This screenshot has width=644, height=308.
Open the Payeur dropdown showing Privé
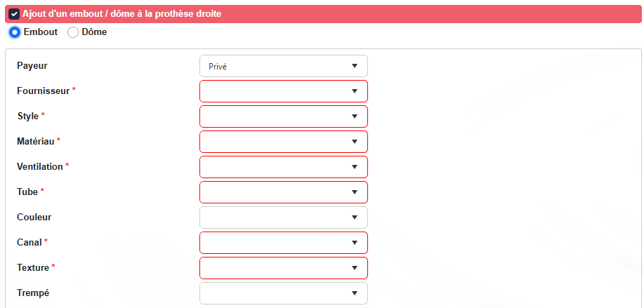[284, 66]
